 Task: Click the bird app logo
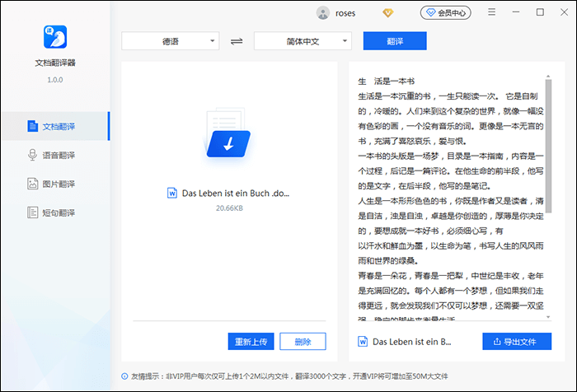click(55, 37)
